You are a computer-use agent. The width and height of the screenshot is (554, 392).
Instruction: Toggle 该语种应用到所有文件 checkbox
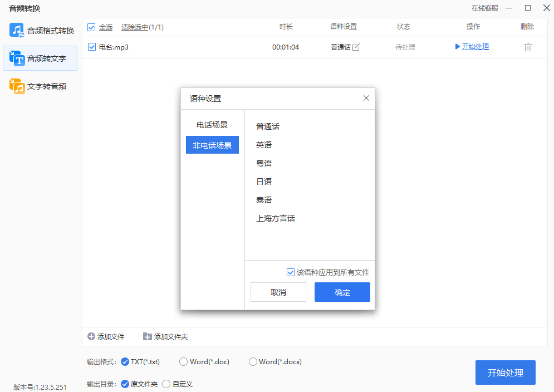291,272
